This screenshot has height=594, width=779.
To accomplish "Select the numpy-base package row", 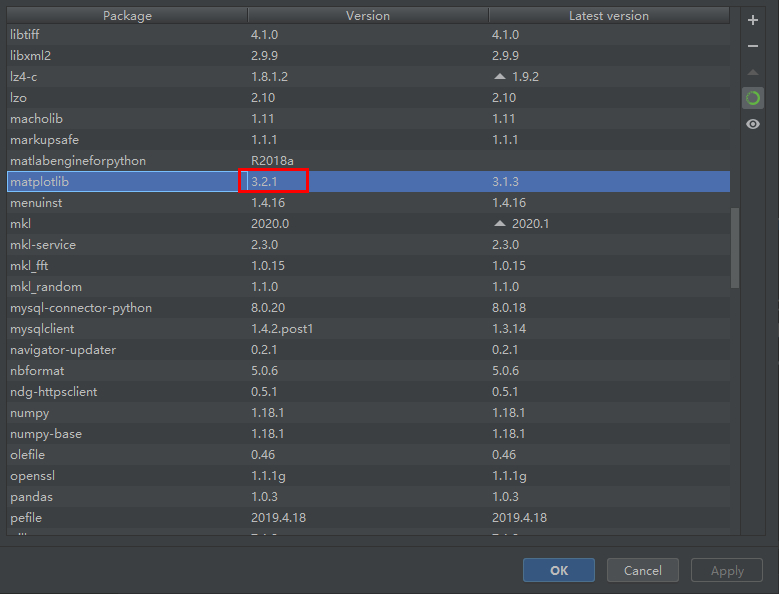I will [x=368, y=434].
